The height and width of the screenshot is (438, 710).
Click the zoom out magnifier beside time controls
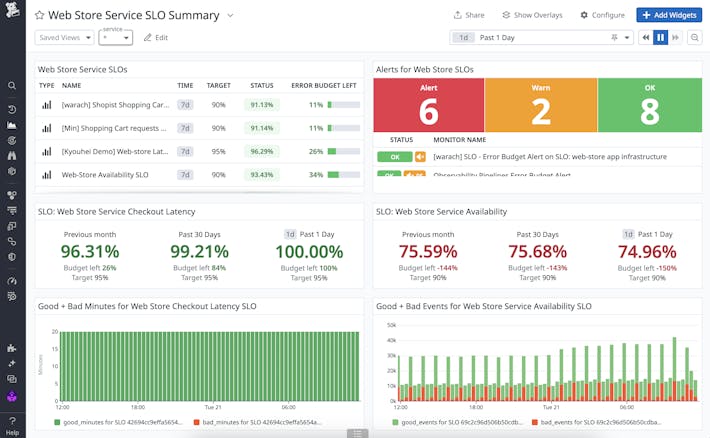tap(695, 37)
